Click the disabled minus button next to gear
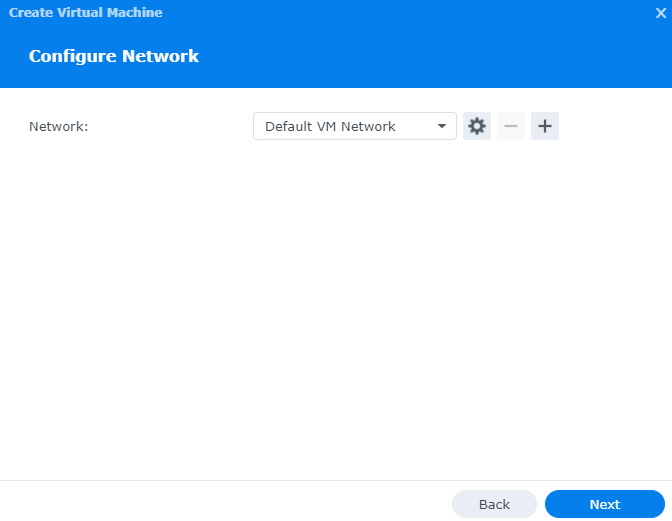 point(511,126)
